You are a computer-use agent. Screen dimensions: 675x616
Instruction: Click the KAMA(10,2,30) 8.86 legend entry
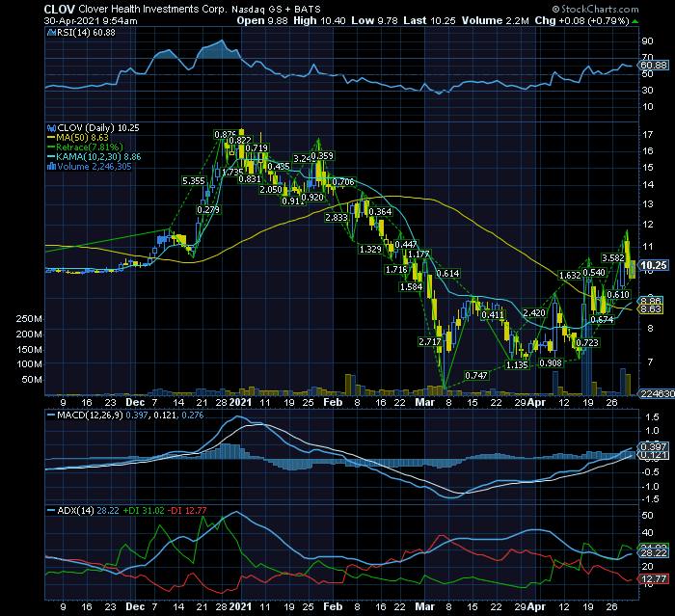pos(98,157)
